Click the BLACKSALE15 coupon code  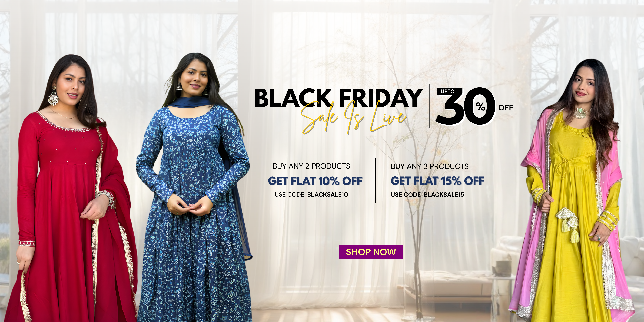pyautogui.click(x=444, y=195)
